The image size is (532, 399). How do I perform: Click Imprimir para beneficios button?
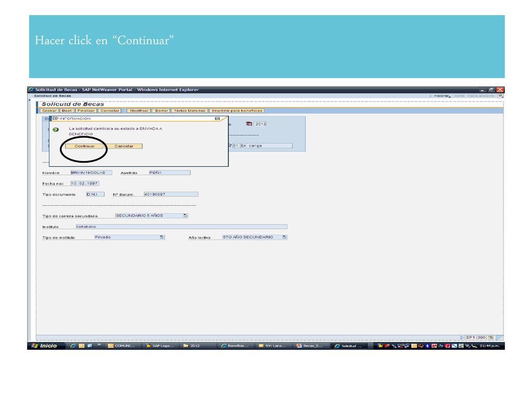tap(237, 111)
